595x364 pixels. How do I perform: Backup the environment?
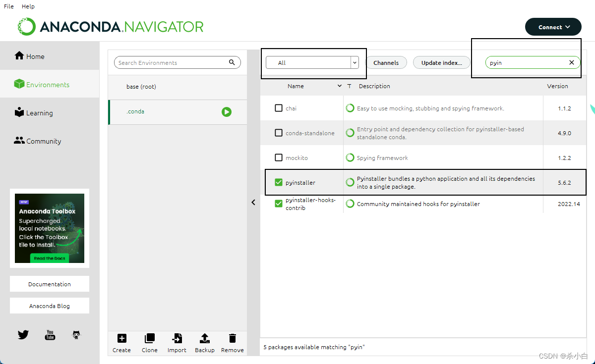(205, 343)
